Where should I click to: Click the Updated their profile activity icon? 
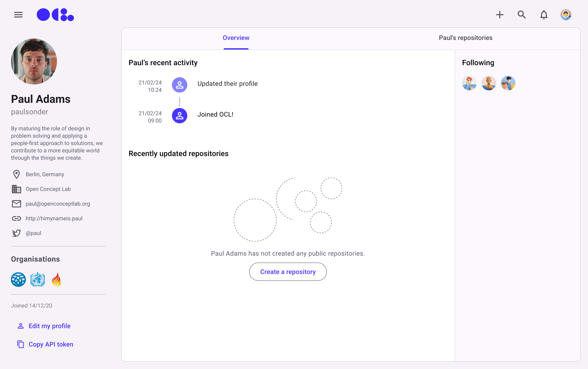[x=179, y=85]
